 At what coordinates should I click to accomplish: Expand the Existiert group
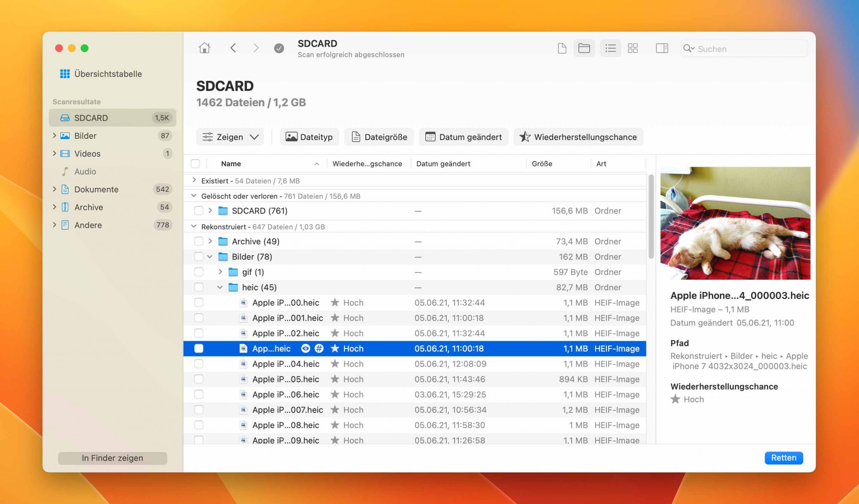point(194,180)
